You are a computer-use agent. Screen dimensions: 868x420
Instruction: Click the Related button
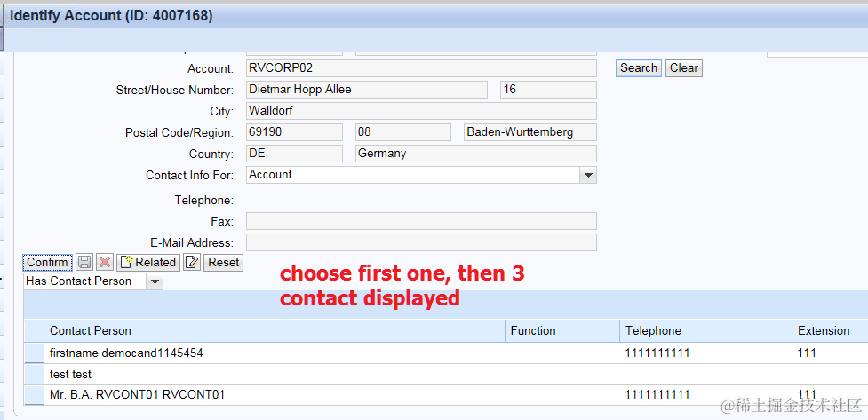pyautogui.click(x=148, y=262)
